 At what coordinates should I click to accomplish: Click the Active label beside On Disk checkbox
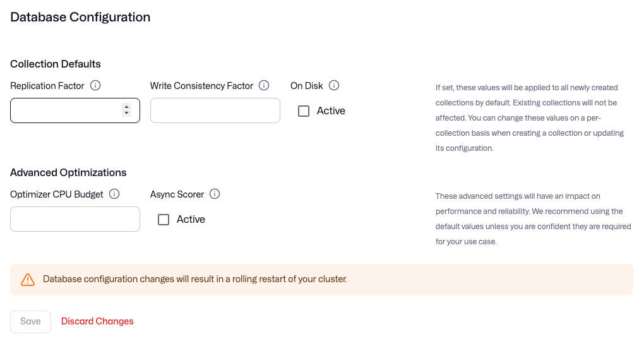pyautogui.click(x=331, y=111)
